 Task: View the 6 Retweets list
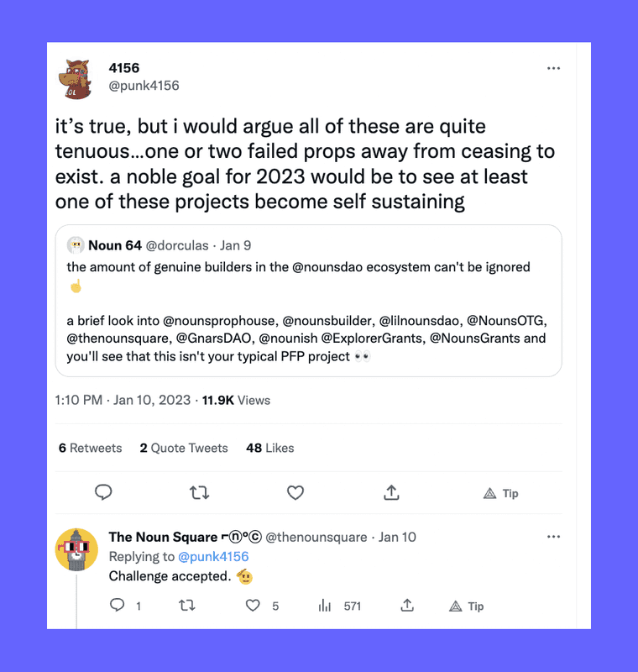[90, 448]
